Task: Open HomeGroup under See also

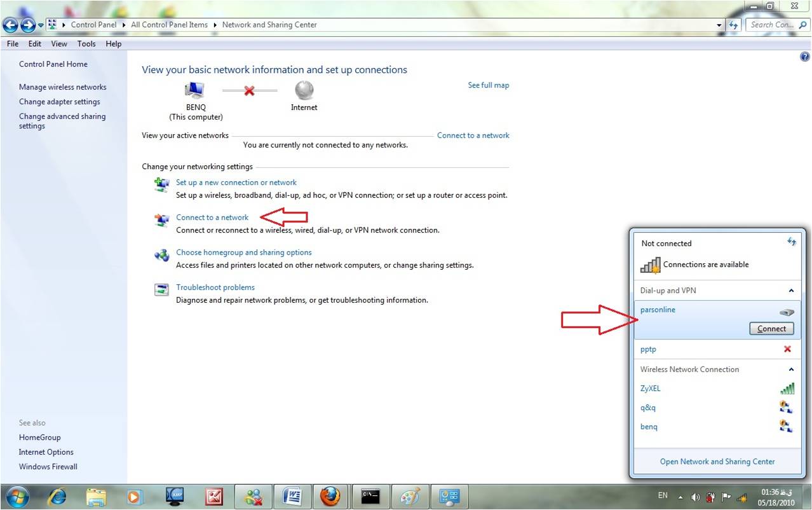Action: [40, 438]
